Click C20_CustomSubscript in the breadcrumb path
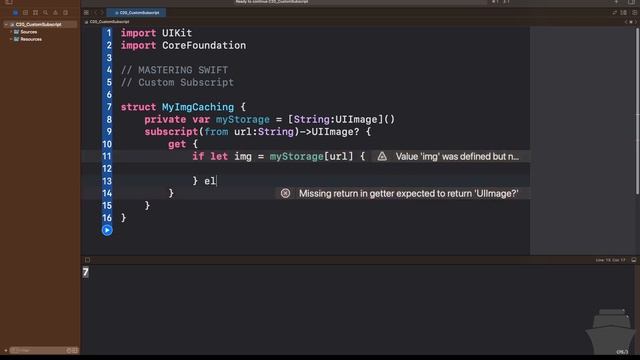 click(x=109, y=22)
